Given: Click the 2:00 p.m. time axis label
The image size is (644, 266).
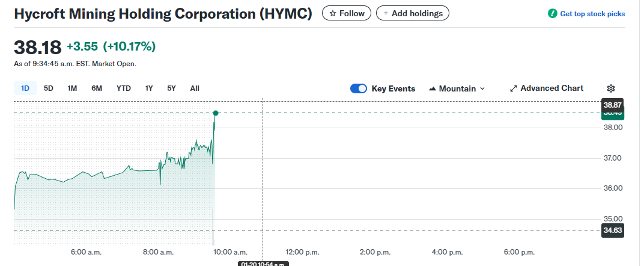Looking at the screenshot, I should pyautogui.click(x=375, y=252).
